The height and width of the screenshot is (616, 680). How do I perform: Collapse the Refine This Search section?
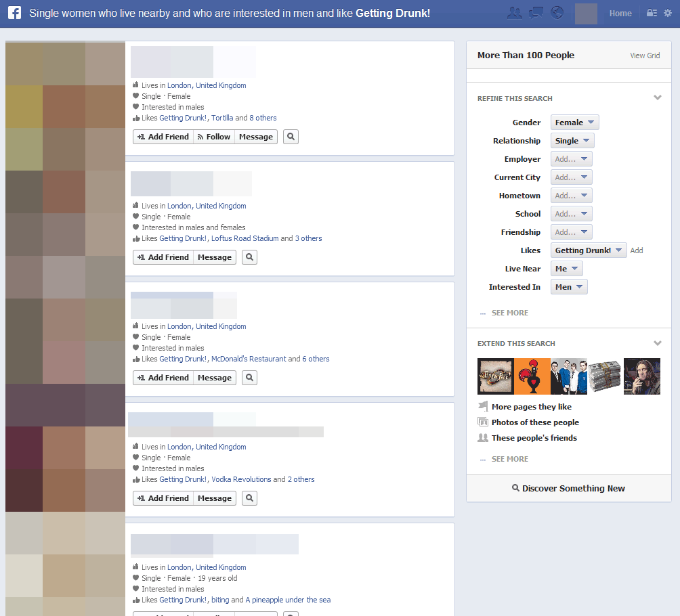pyautogui.click(x=658, y=97)
